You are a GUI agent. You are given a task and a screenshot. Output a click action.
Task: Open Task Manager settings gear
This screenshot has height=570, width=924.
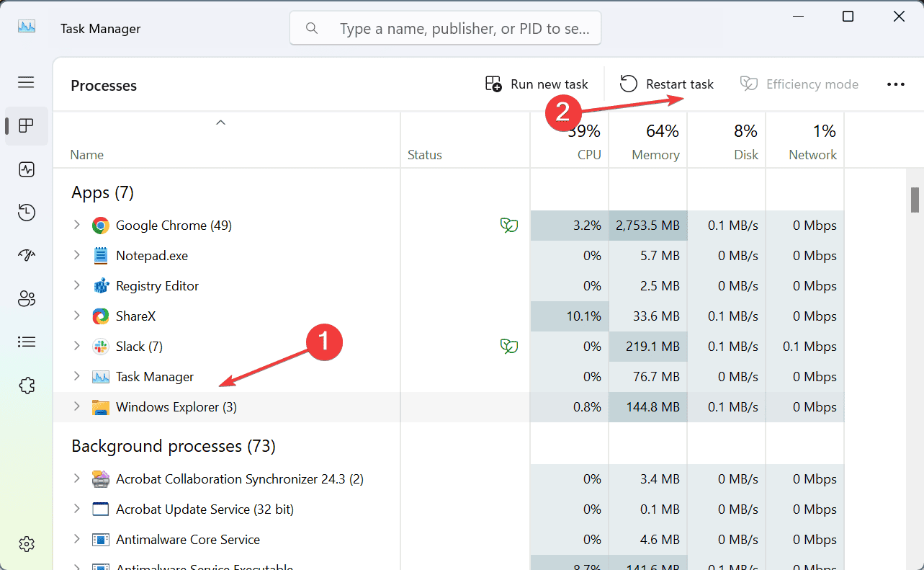tap(27, 544)
